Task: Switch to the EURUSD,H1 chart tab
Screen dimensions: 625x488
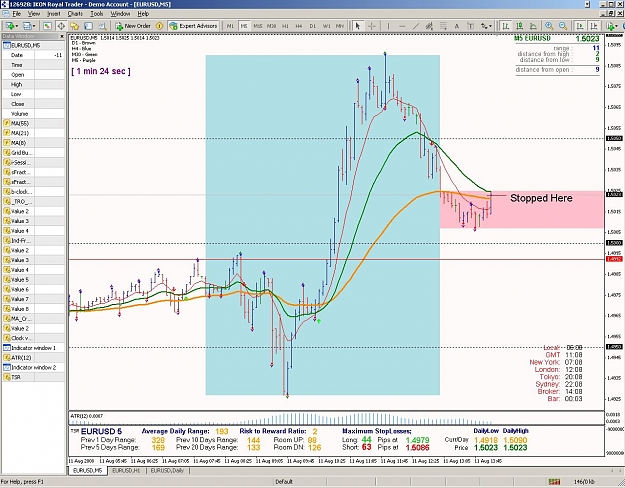Action: tap(126, 471)
